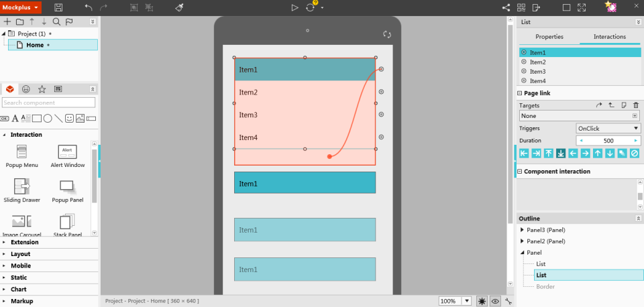Image resolution: width=644 pixels, height=307 pixels.
Task: Select the Popup Menu component
Action: coord(21,156)
